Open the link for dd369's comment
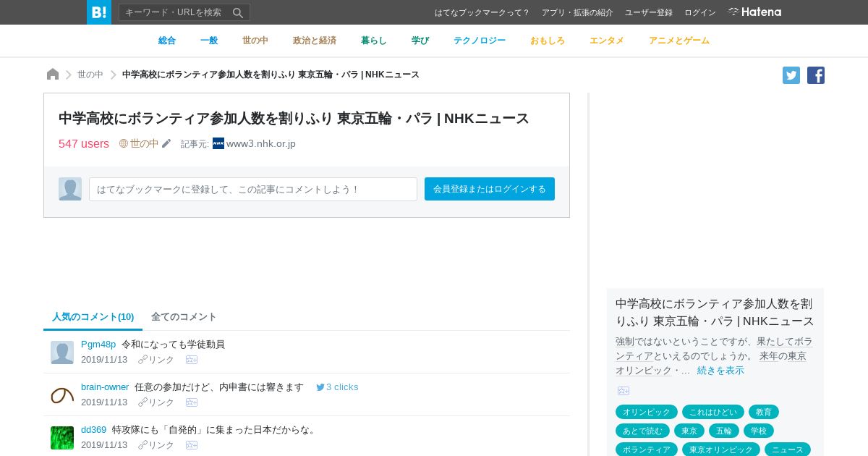 [156, 445]
